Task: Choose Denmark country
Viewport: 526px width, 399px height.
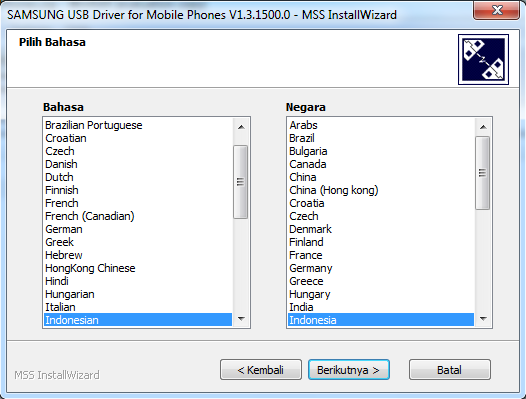Action: [x=381, y=229]
